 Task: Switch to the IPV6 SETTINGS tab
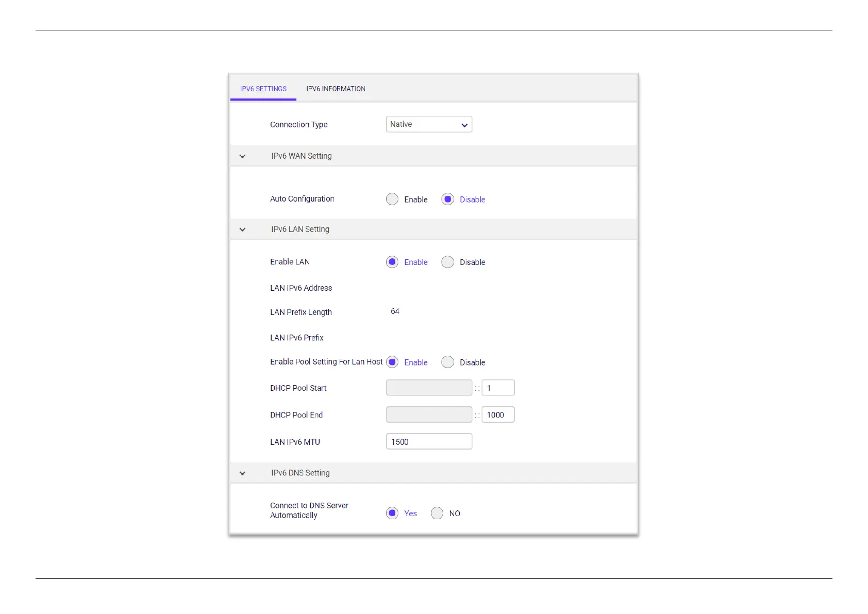tap(263, 89)
